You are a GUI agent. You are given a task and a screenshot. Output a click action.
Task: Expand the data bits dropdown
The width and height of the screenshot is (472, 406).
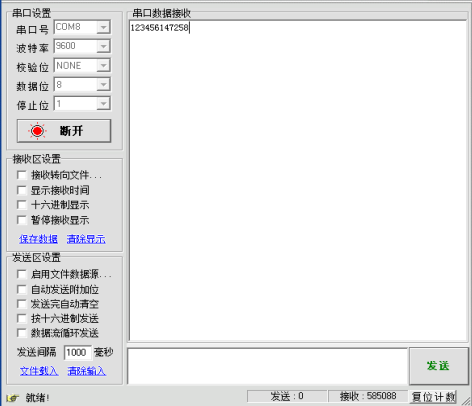coord(104,85)
